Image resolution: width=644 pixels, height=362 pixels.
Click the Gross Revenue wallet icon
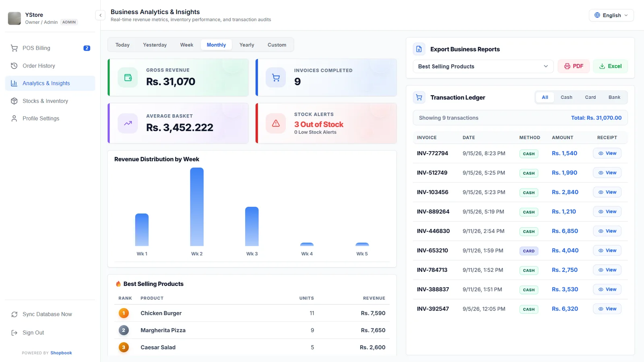click(x=128, y=78)
